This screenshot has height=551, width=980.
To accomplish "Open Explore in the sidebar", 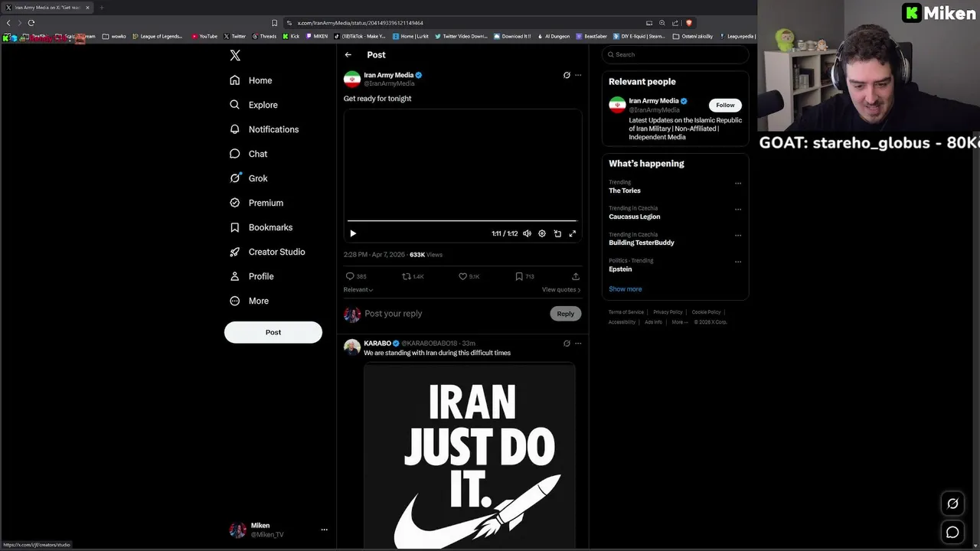I will 254,105.
